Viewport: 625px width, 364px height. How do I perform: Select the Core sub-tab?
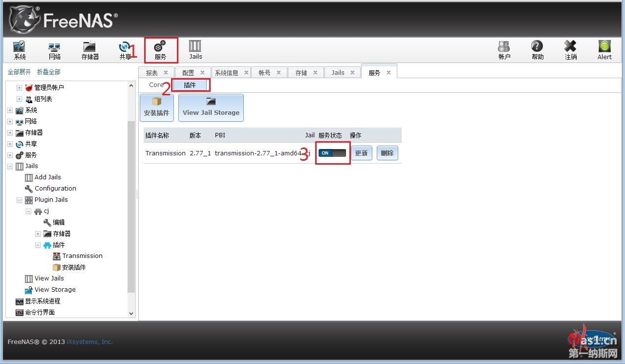pos(156,85)
